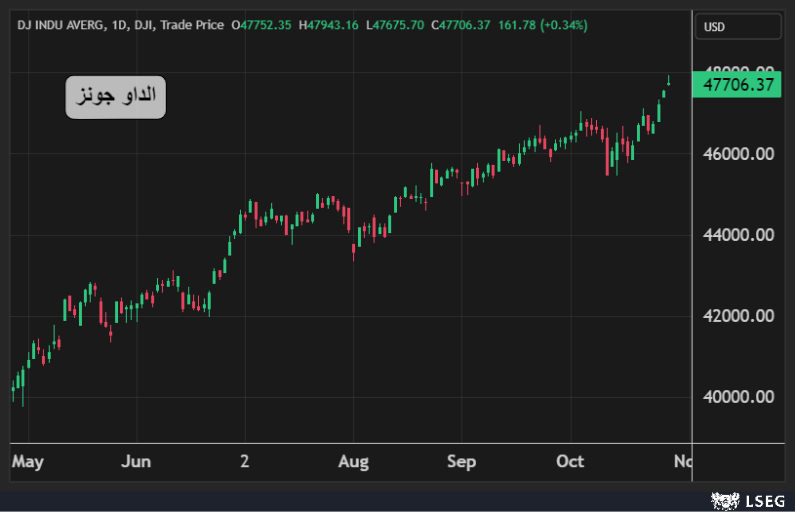Click the small arrow marker above last candle
This screenshot has width=795, height=512.
click(668, 80)
